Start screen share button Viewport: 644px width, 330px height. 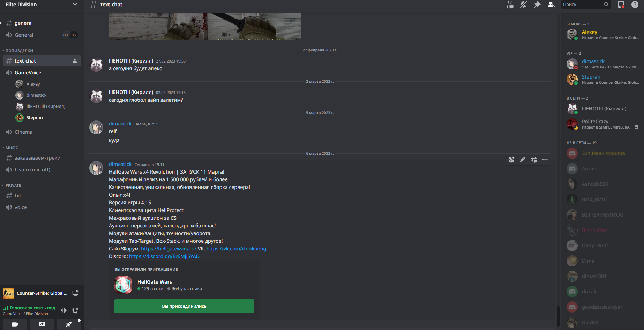point(42,324)
